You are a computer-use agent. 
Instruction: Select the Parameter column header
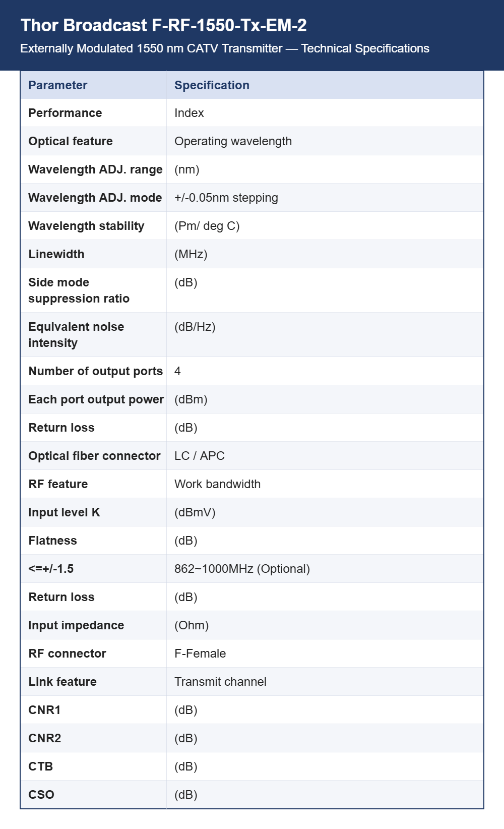[x=93, y=85]
